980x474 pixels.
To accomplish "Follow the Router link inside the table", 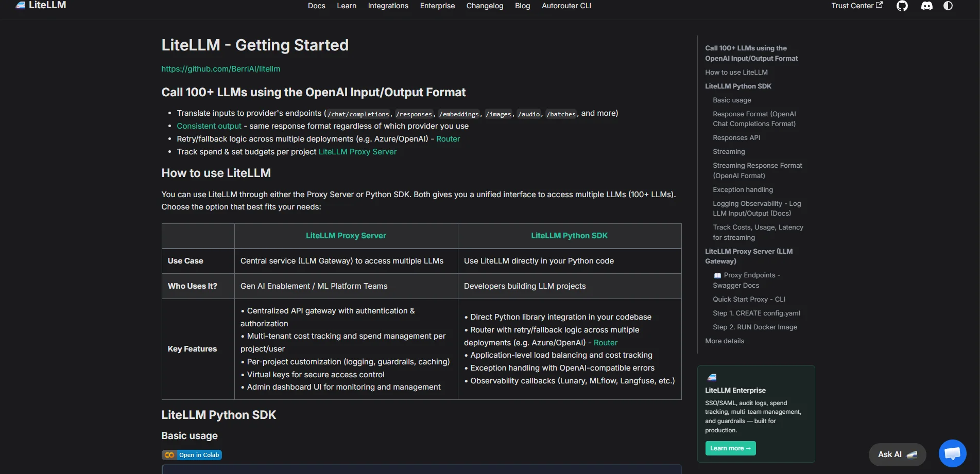I will coord(606,343).
